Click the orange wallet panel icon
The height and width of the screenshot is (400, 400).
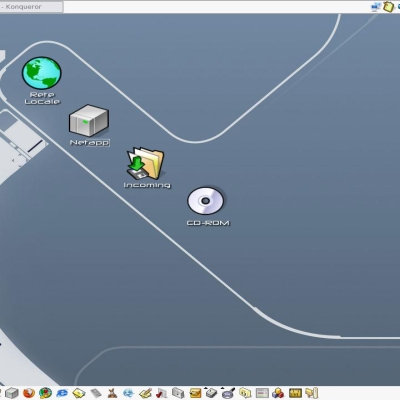[x=195, y=393]
